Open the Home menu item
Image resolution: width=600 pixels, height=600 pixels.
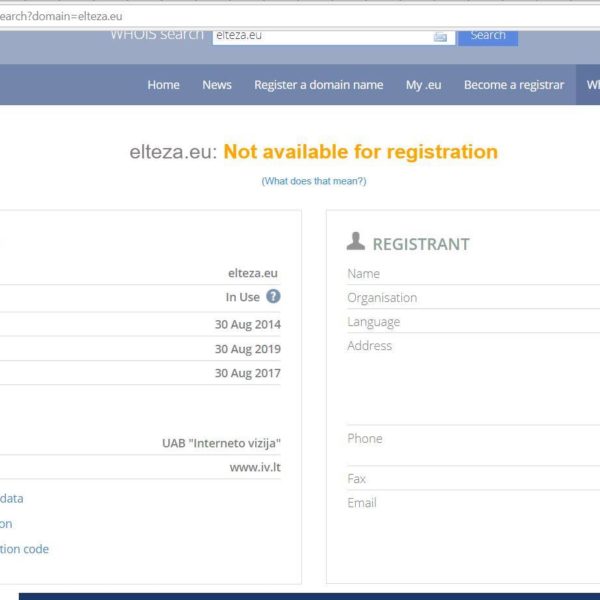pos(163,85)
